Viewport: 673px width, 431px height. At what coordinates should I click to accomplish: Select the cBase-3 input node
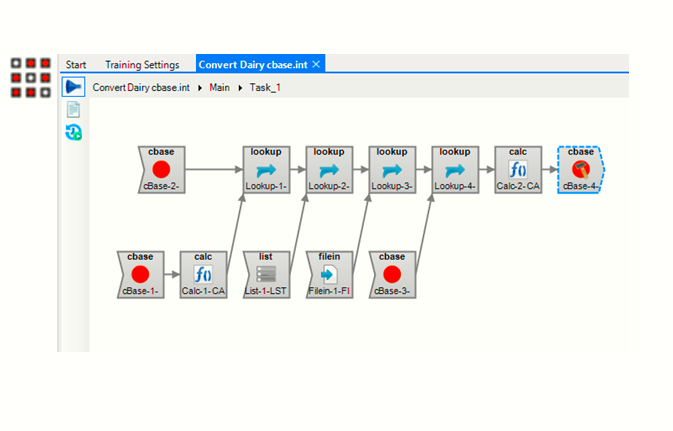tap(392, 274)
